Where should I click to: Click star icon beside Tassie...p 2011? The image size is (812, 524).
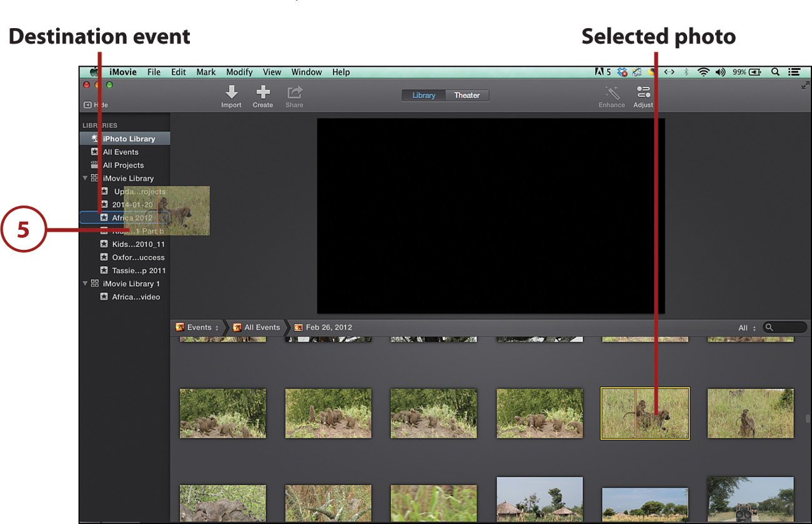tap(104, 270)
